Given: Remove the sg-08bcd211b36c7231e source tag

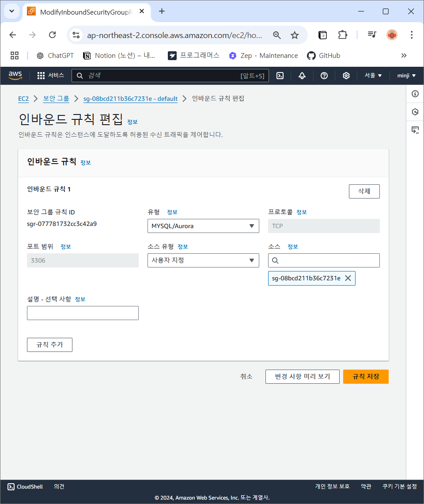Looking at the screenshot, I should point(348,278).
